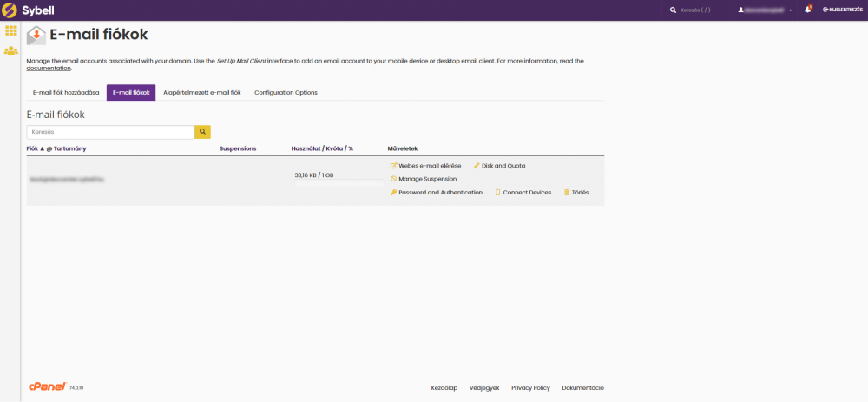Click the disk usage progress bar

click(339, 183)
